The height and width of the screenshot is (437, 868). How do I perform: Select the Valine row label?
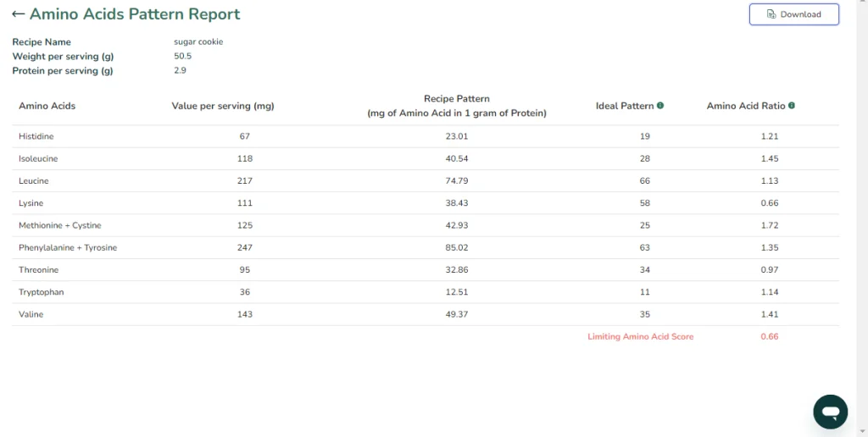[31, 314]
